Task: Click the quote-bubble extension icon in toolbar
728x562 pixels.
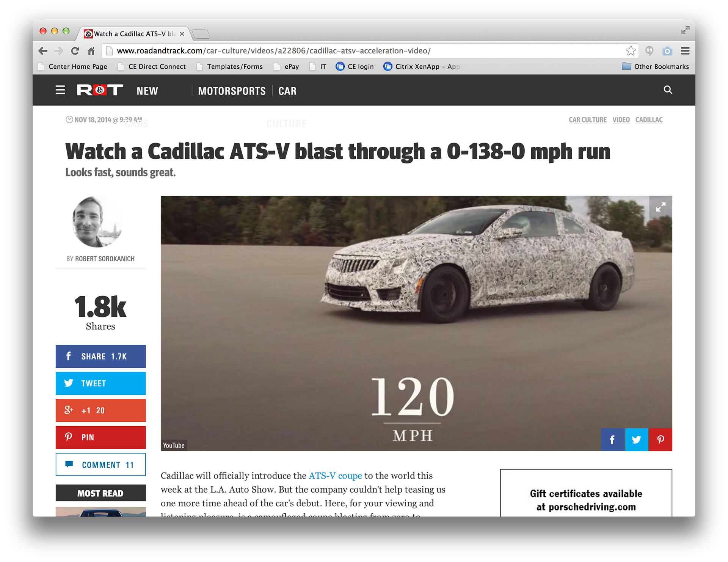Action: pos(650,51)
